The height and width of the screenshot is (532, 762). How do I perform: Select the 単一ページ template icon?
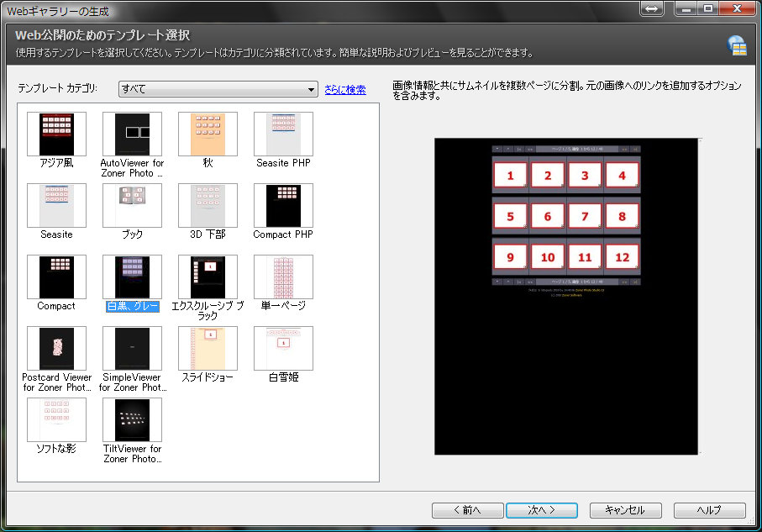(283, 277)
